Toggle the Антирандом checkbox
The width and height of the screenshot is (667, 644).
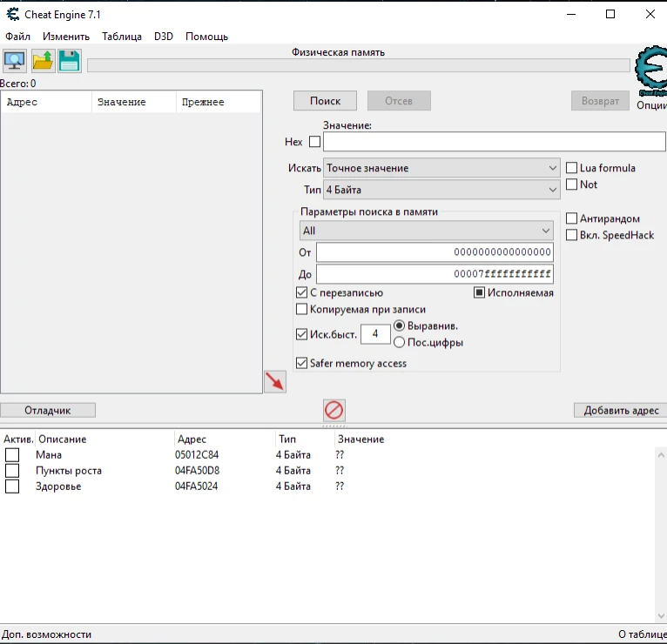(x=572, y=218)
